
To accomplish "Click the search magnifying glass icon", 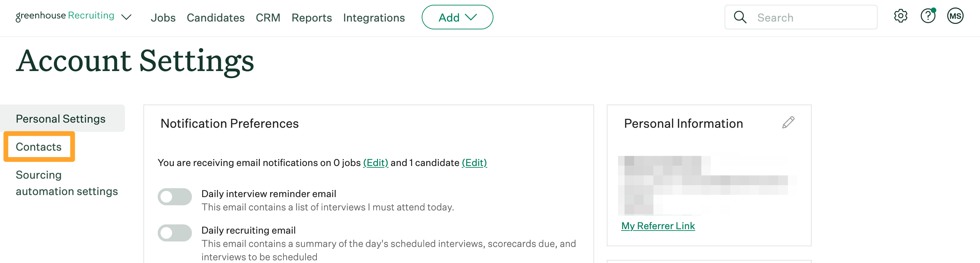I will point(740,17).
